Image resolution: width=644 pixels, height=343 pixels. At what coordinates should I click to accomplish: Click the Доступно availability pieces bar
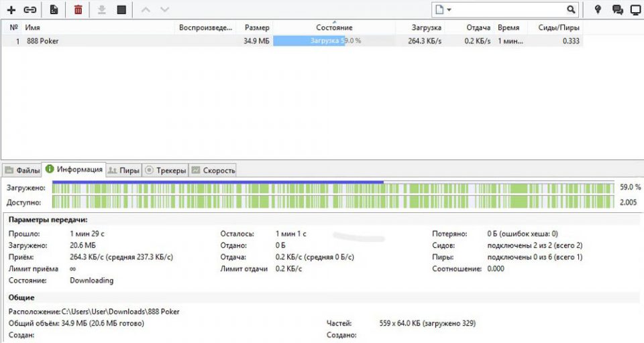pyautogui.click(x=333, y=202)
